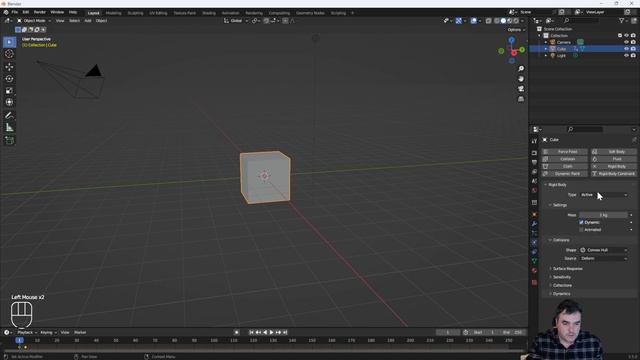The height and width of the screenshot is (360, 640).
Task: Select the Scale tool
Action: click(x=9, y=91)
